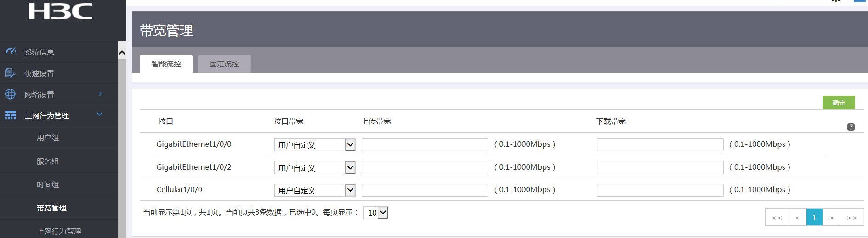This screenshot has height=238, width=868.
Task: Click upload bandwidth field for GigabitEthernet1/0/2
Action: pos(425,168)
